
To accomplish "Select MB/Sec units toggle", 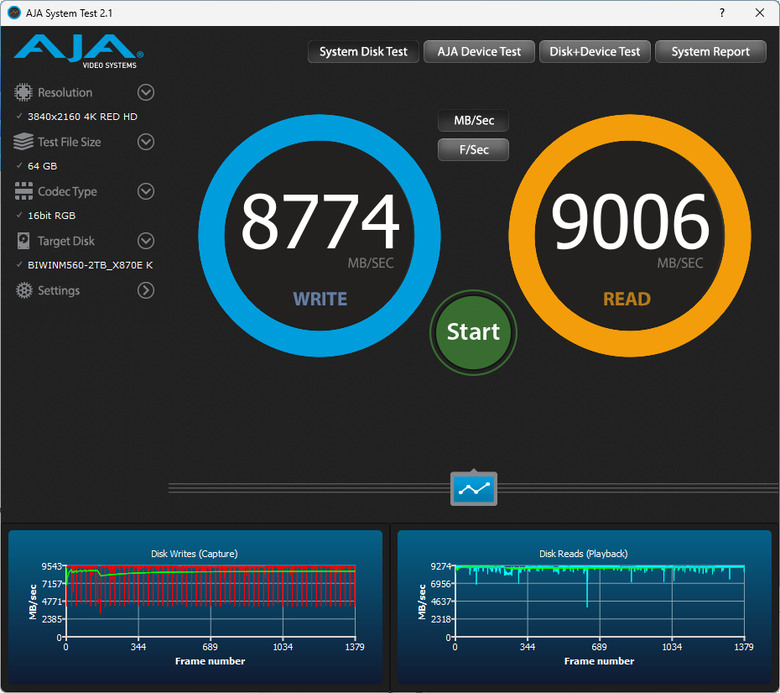I will pos(474,120).
